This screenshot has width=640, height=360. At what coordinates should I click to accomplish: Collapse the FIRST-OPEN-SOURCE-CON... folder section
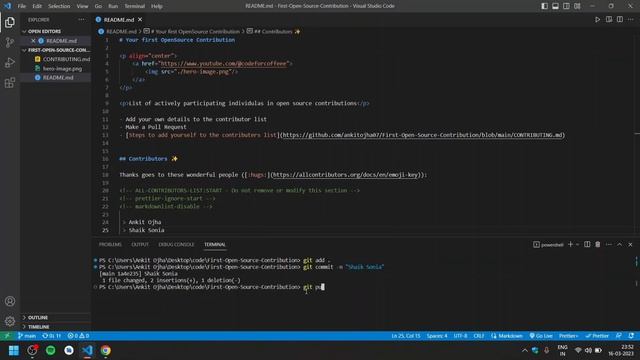(x=56, y=50)
